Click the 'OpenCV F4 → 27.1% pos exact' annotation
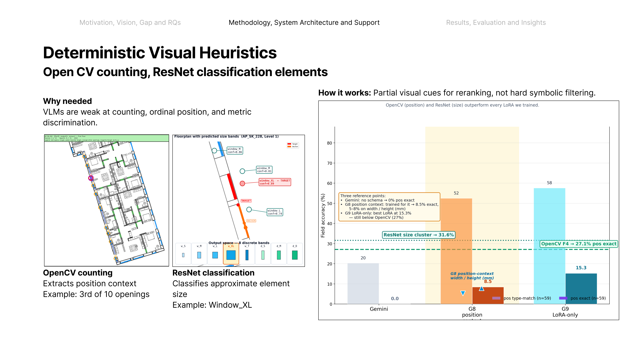The image size is (644, 362). click(x=579, y=244)
